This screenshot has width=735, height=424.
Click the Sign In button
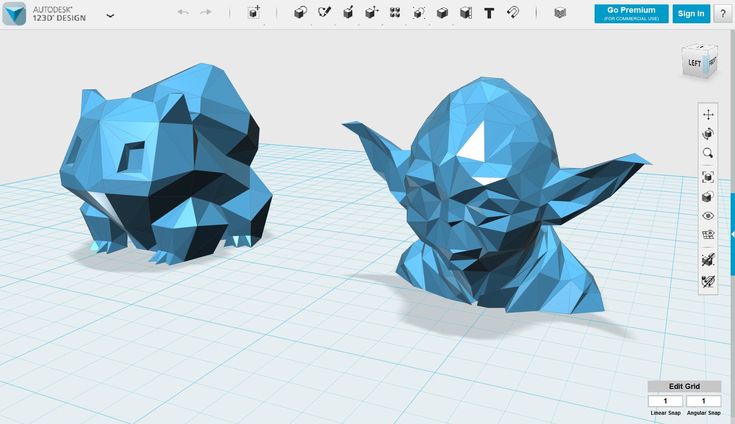[x=691, y=14]
